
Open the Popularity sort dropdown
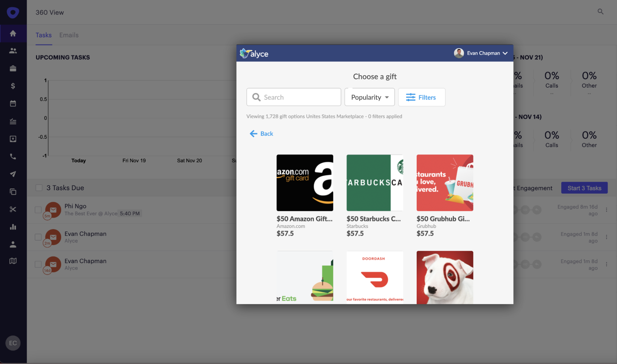(369, 97)
